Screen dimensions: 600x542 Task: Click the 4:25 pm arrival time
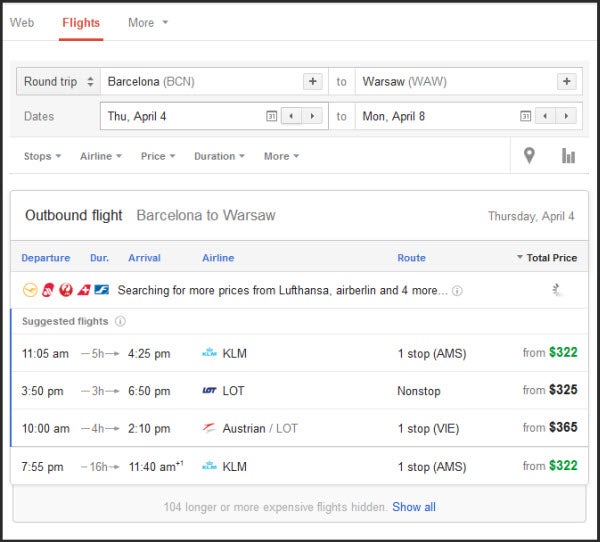pyautogui.click(x=149, y=353)
